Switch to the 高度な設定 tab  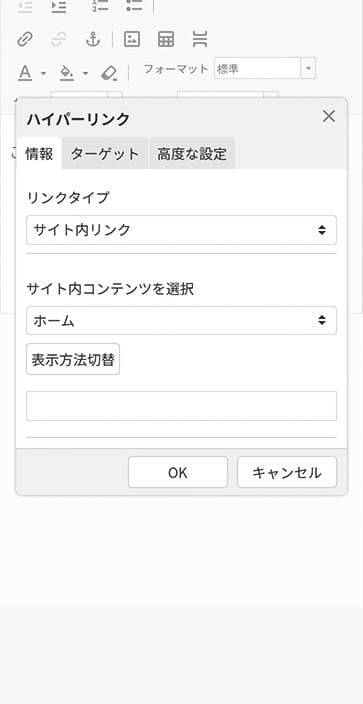tap(192, 154)
